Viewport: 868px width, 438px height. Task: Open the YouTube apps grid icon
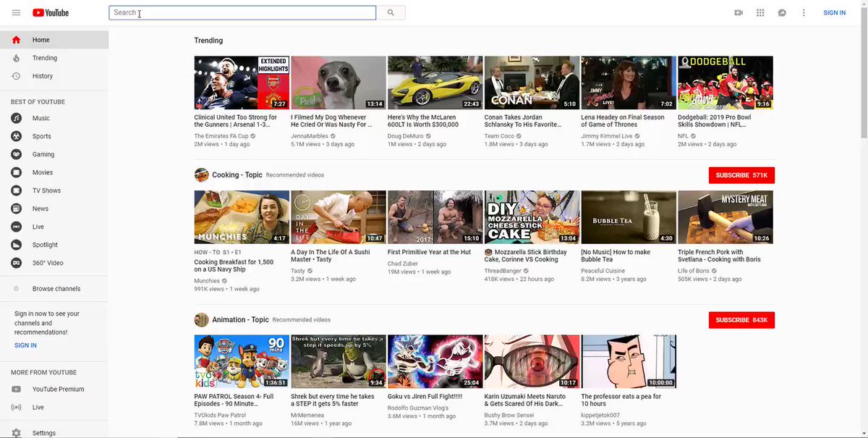tap(760, 12)
